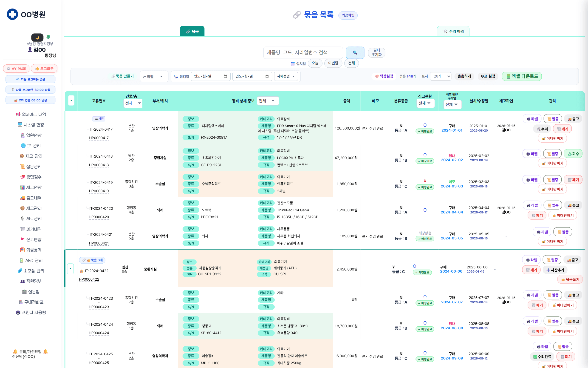
Task: Click 사진 badge on IT-2024-0417 row
Action: [x=99, y=119]
